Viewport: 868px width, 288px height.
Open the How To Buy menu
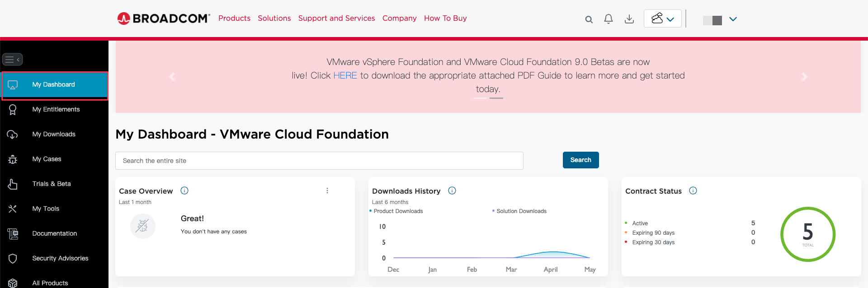(445, 19)
